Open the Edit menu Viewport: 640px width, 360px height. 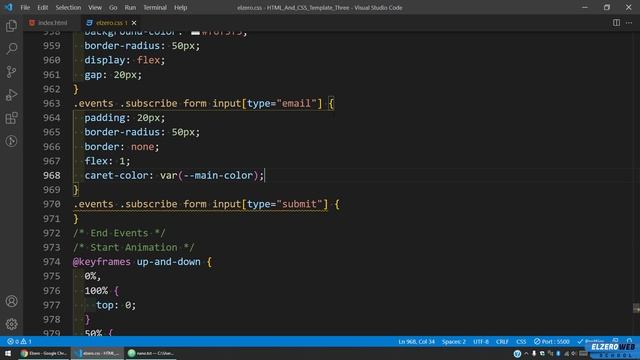42,7
